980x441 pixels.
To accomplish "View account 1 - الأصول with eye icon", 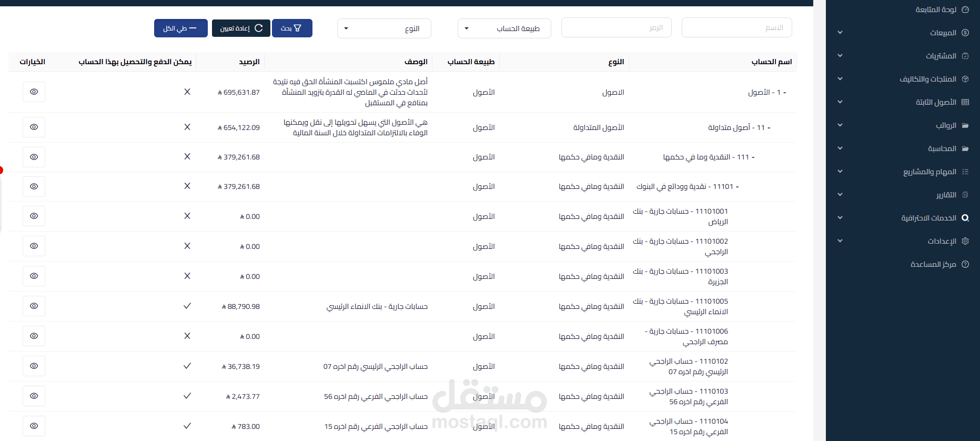I will point(34,92).
